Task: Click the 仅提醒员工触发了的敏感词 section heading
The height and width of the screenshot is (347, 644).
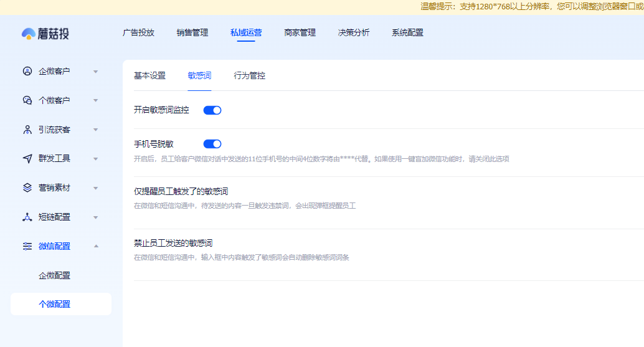Action: pos(181,191)
